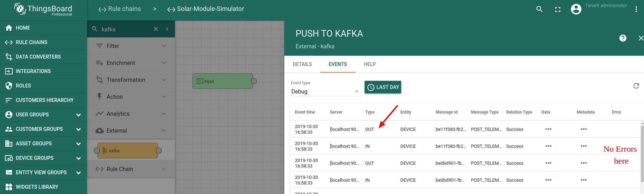Toggle fullscreen mode icon

point(558,10)
